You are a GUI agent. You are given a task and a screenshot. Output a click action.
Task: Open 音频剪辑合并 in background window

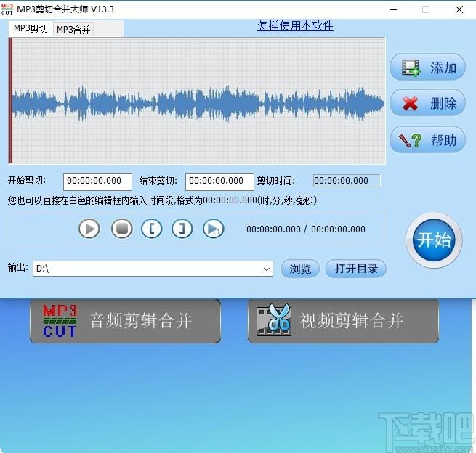tap(125, 321)
